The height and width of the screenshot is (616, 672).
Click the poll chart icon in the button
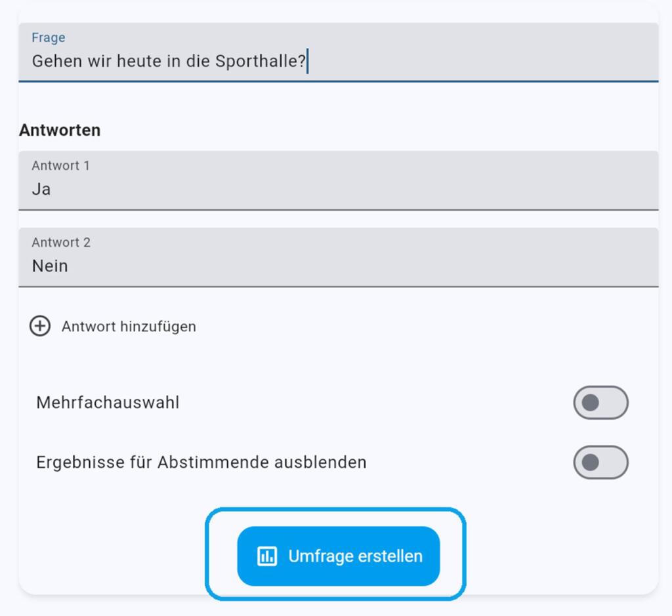pos(267,556)
